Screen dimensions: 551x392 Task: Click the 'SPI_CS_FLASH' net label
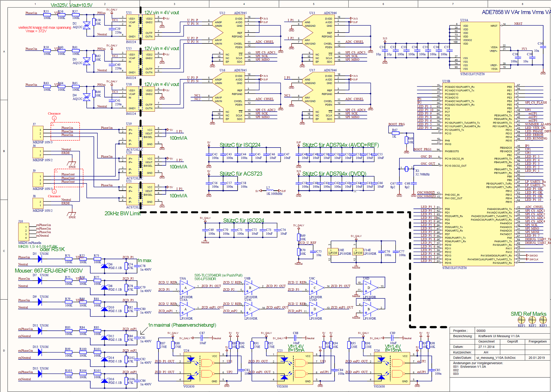[536, 102]
